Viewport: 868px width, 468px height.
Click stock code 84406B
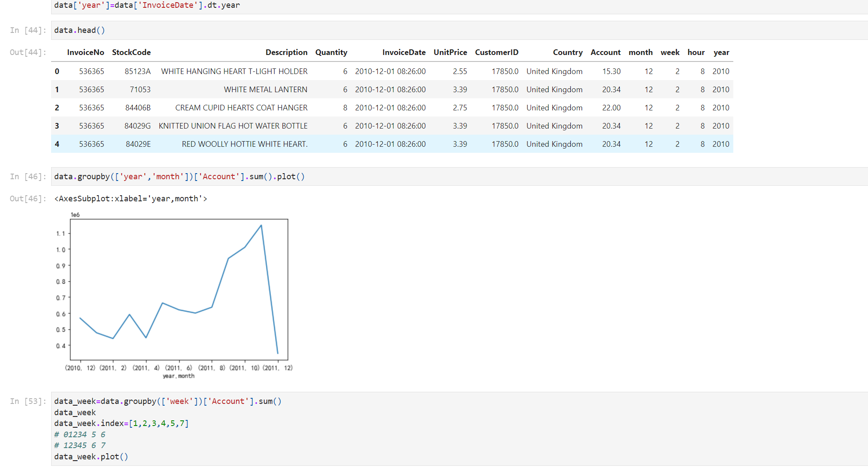pyautogui.click(x=138, y=108)
